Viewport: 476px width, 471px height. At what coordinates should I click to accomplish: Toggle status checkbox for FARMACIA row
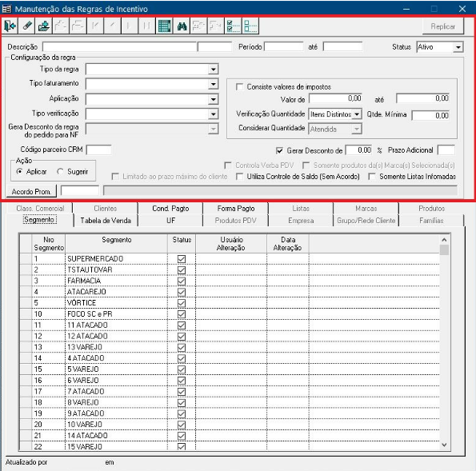182,281
